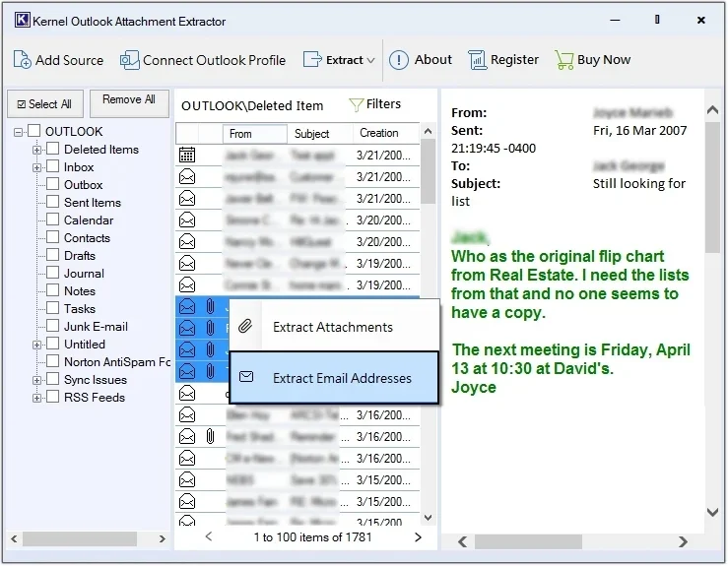Click the Add Source document icon

[x=23, y=60]
